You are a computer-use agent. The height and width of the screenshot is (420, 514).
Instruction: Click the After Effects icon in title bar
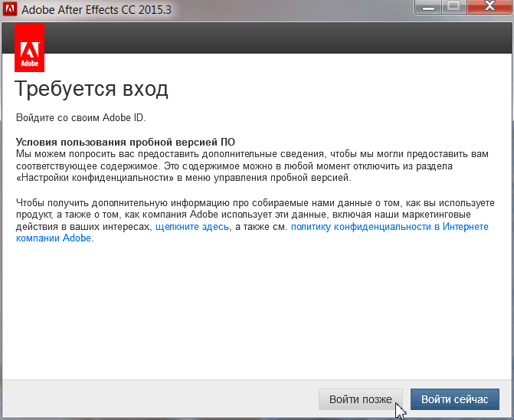pos(10,11)
